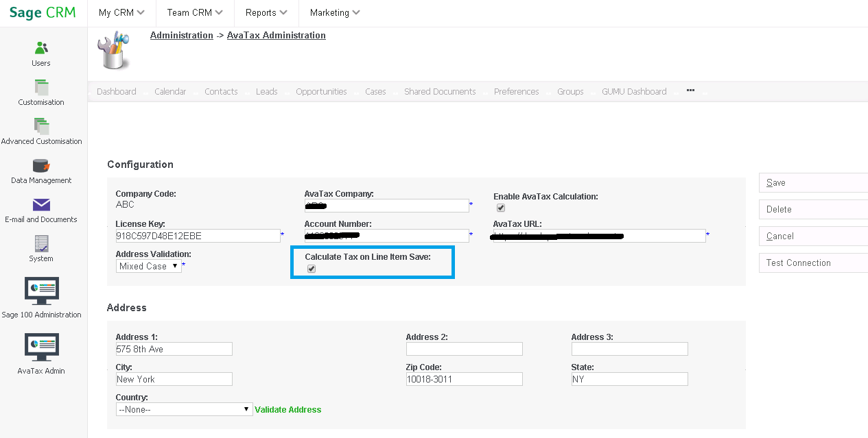This screenshot has width=868, height=438.
Task: Toggle Enable AvaTax Calculation checkbox
Action: [x=501, y=208]
